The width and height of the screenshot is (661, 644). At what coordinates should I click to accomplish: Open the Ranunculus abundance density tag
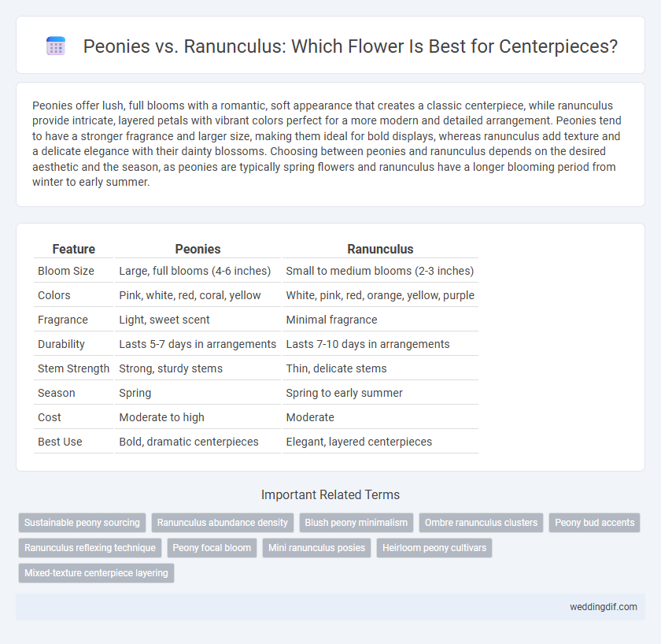[223, 523]
